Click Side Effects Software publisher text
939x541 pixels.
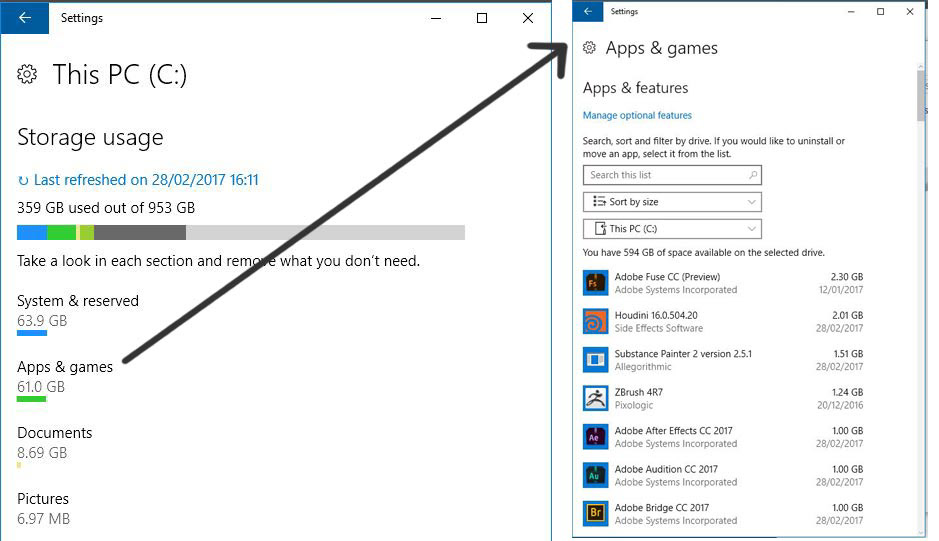pos(659,328)
